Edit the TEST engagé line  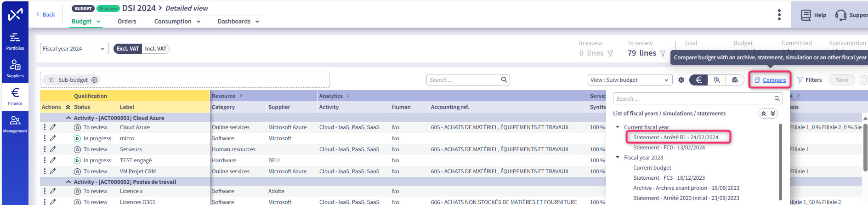pos(53,160)
